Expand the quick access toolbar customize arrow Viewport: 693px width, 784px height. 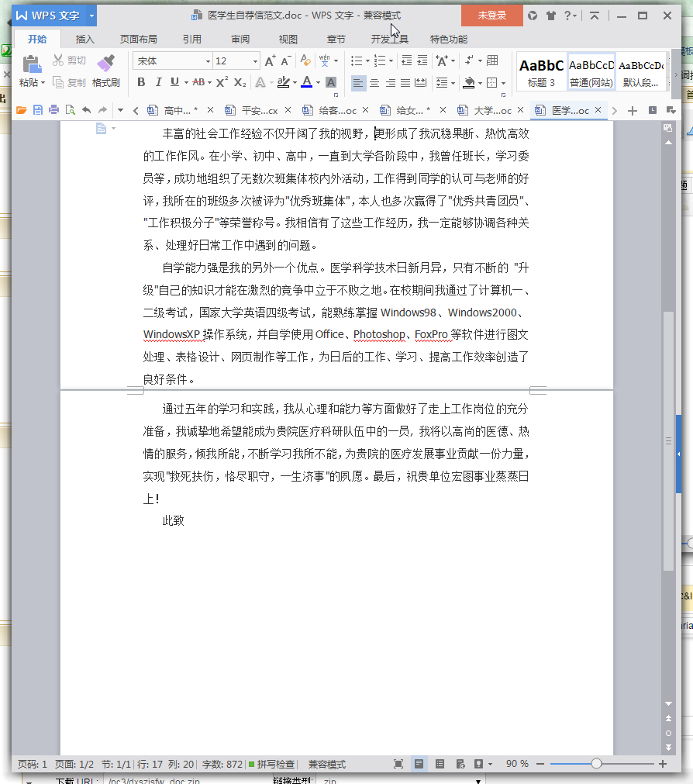point(120,110)
